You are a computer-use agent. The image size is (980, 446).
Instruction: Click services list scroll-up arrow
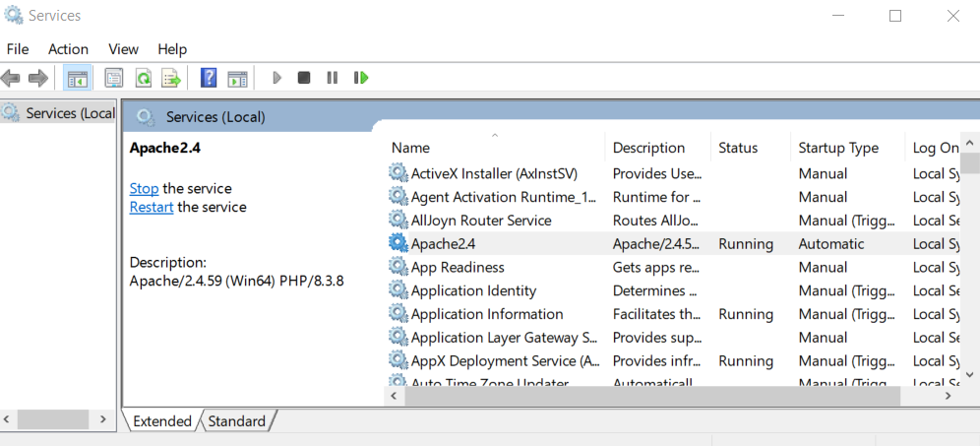(970, 142)
